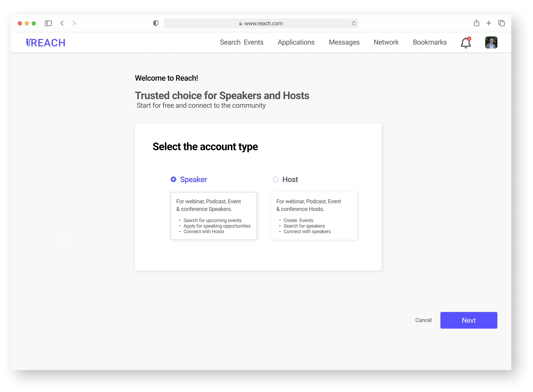Toggle the browser sidebar icon
This screenshot has width=533, height=392.
pos(48,23)
